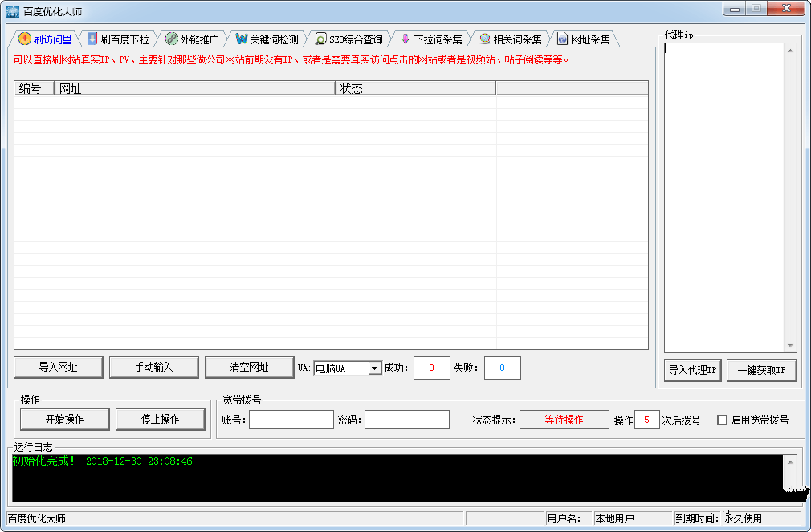Screen dimensions: 811x532
Task: Click the 导入网址 button
Action: tap(59, 367)
